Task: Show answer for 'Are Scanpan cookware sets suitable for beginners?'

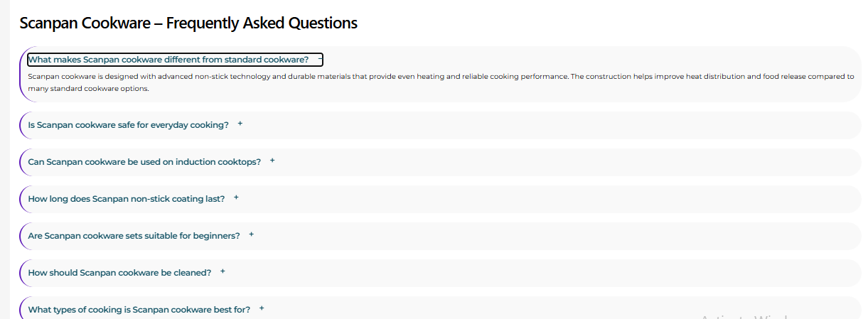Action: pos(134,236)
